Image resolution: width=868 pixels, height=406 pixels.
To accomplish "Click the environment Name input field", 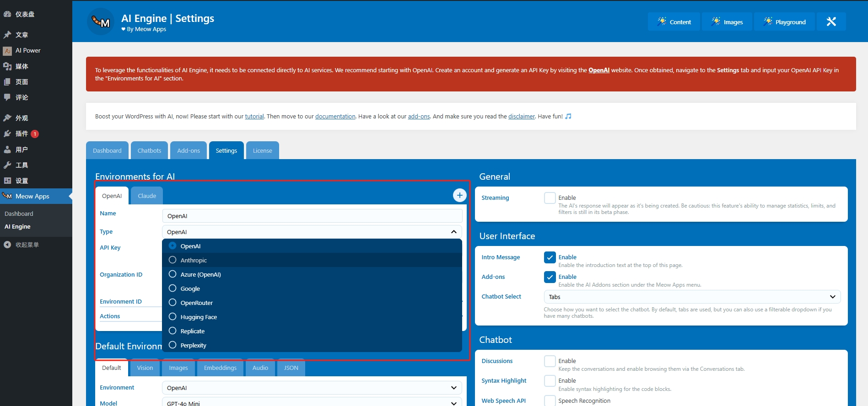I will pos(312,216).
